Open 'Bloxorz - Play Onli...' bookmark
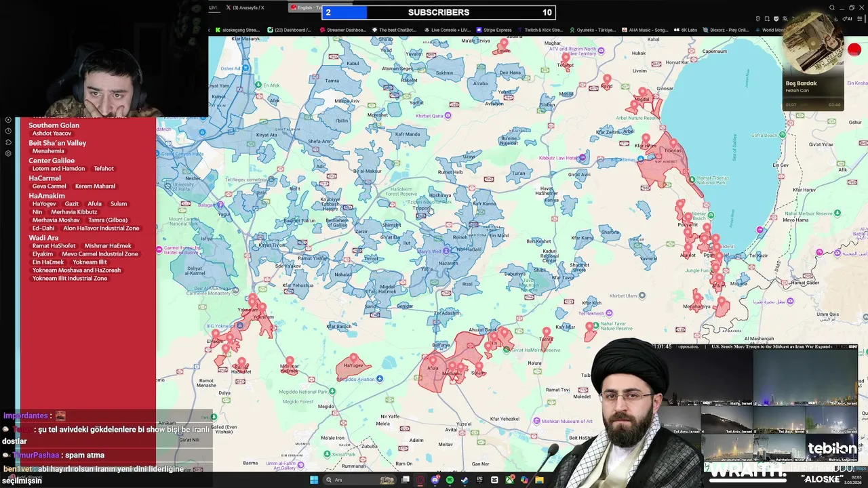Viewport: 868px width, 488px height. click(x=726, y=30)
